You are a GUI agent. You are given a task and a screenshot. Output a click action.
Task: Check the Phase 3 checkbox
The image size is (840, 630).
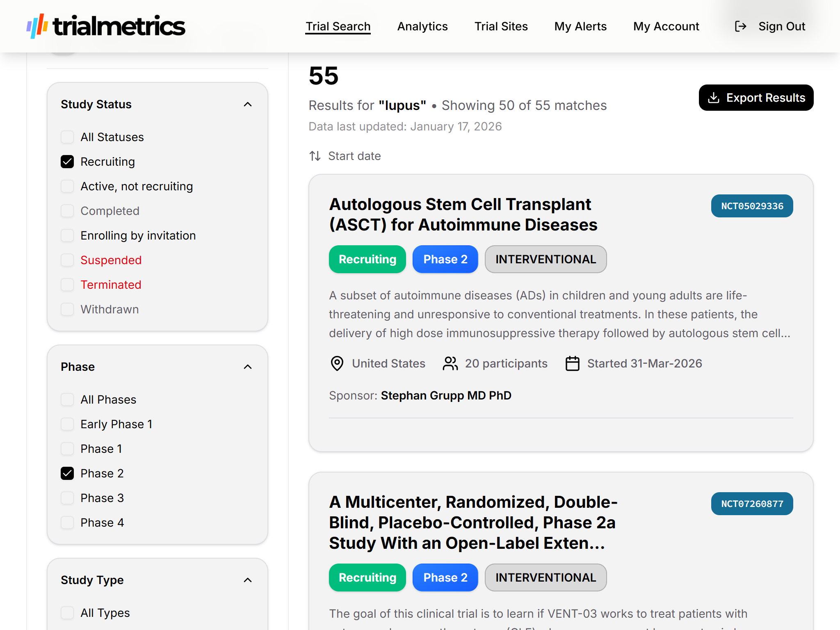click(67, 498)
